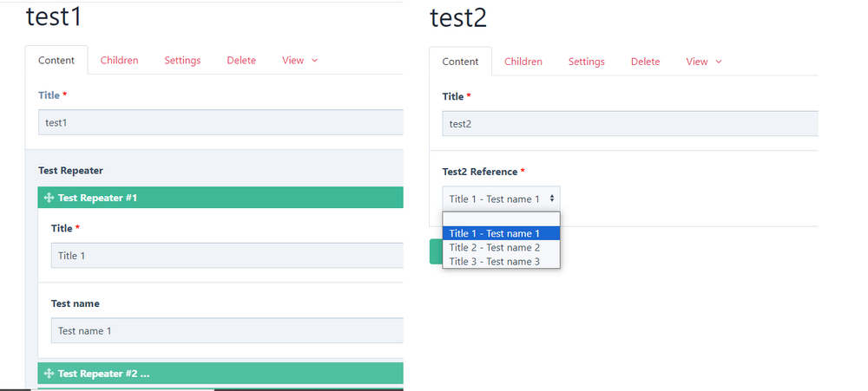The width and height of the screenshot is (868, 391).
Task: Focus the repeater 'Test name' input field
Action: click(x=227, y=330)
